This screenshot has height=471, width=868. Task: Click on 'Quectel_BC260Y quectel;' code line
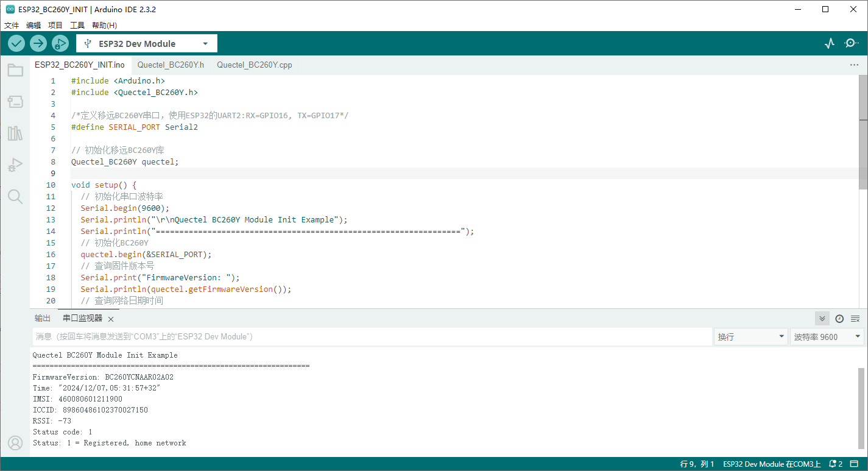(125, 162)
